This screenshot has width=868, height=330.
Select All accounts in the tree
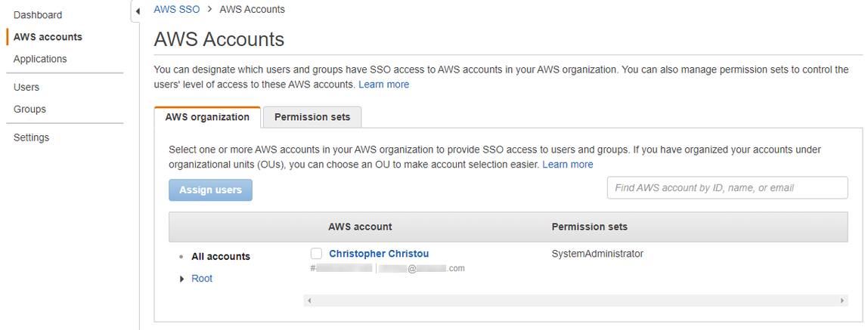(x=221, y=257)
